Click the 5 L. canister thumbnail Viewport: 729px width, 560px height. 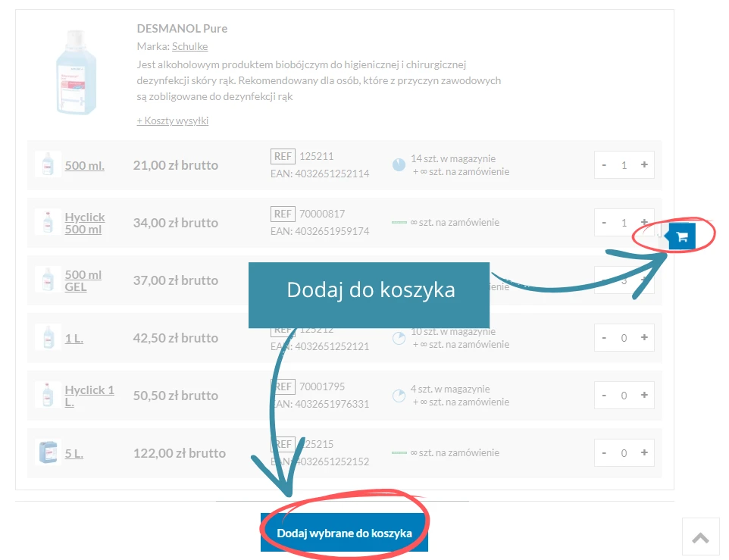point(48,452)
